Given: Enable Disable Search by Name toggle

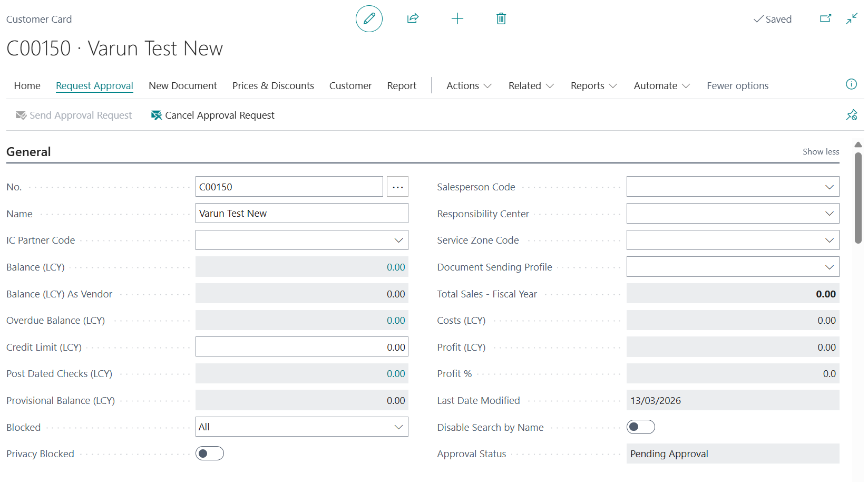Looking at the screenshot, I should [x=640, y=427].
